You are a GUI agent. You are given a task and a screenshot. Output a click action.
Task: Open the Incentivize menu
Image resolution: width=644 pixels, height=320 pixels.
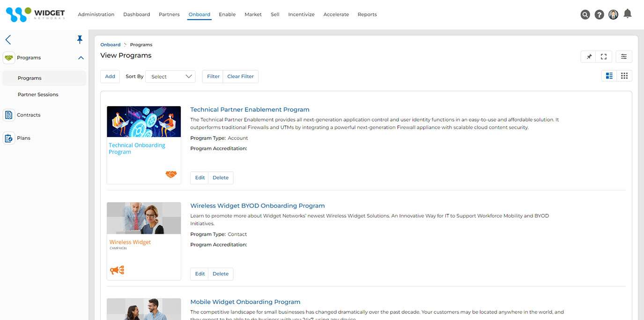click(301, 15)
